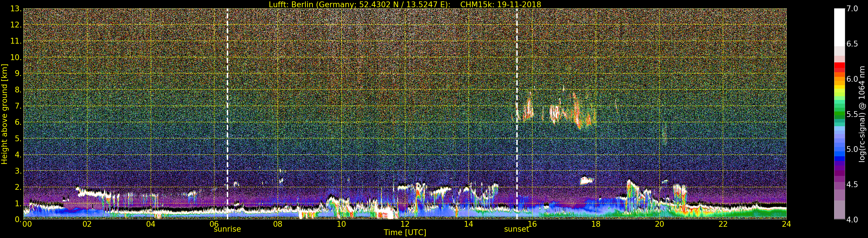
Task: Click the height axis tick '10.'
Action: [x=16, y=57]
